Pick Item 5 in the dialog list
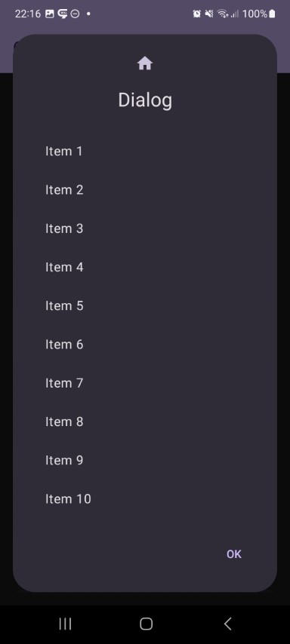290x644 pixels. 145,305
